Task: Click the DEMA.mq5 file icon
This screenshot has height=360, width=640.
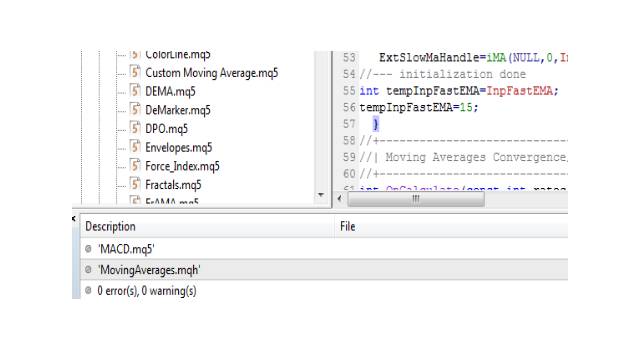Action: point(135,91)
